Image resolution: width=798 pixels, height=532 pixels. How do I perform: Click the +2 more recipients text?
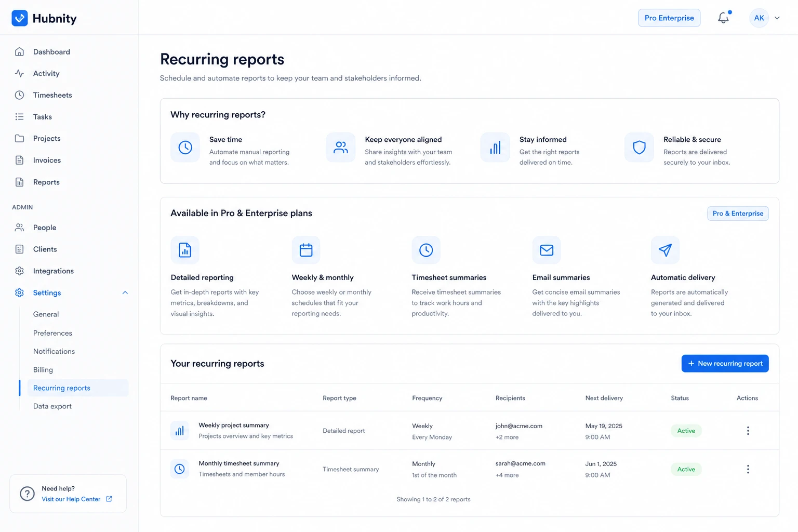pos(507,437)
